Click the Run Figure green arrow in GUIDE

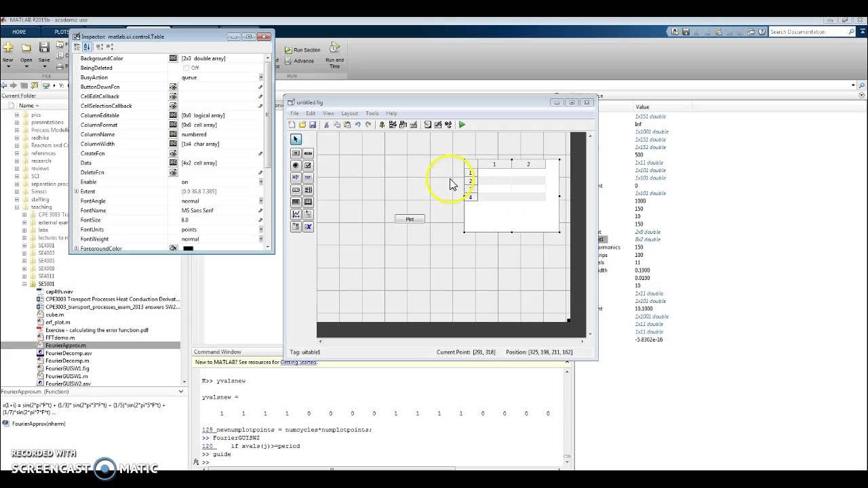coord(462,125)
